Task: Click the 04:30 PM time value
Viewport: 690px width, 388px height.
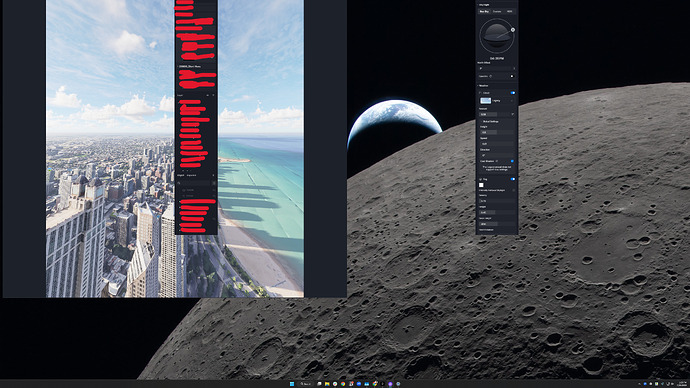Action: click(x=497, y=59)
